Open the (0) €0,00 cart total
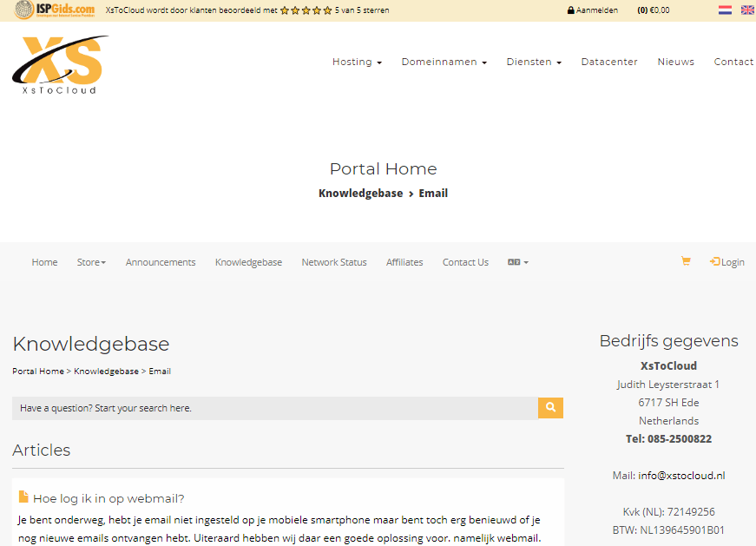The image size is (756, 546). (654, 10)
